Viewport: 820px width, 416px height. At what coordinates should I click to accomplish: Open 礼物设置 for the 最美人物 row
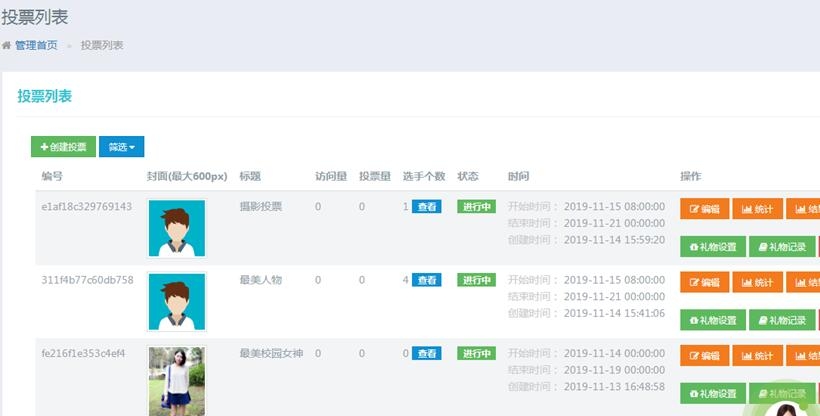coord(712,321)
